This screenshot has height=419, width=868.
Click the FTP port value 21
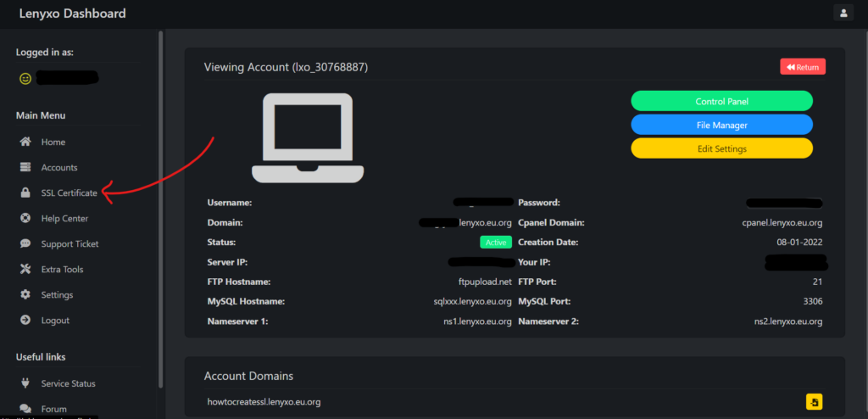tap(817, 282)
